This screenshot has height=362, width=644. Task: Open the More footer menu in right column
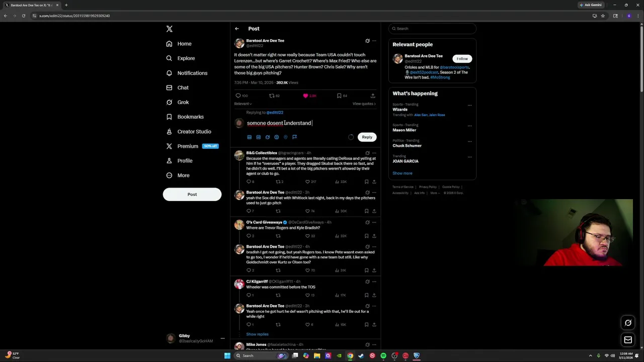pyautogui.click(x=435, y=193)
